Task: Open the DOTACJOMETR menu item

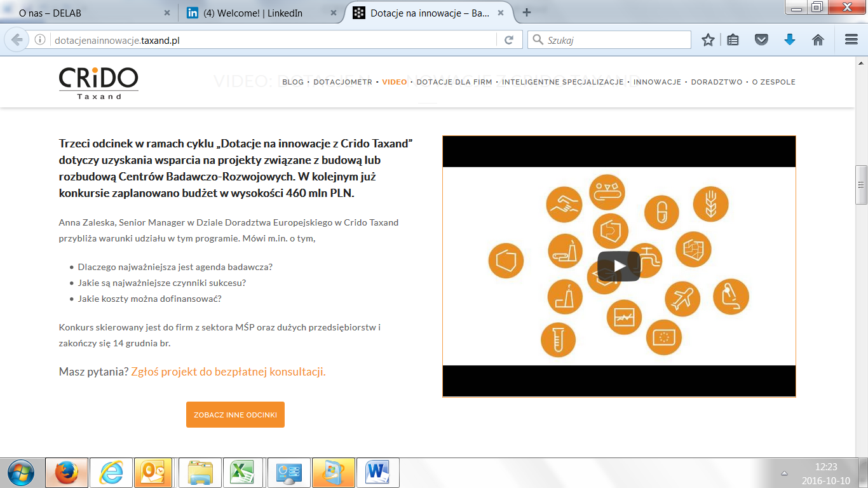Action: tap(342, 82)
